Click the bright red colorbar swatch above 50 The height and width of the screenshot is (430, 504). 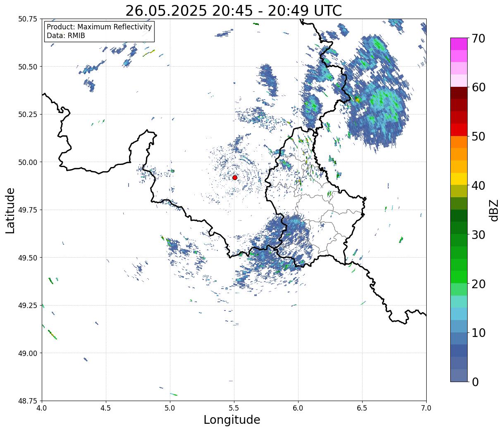point(459,130)
